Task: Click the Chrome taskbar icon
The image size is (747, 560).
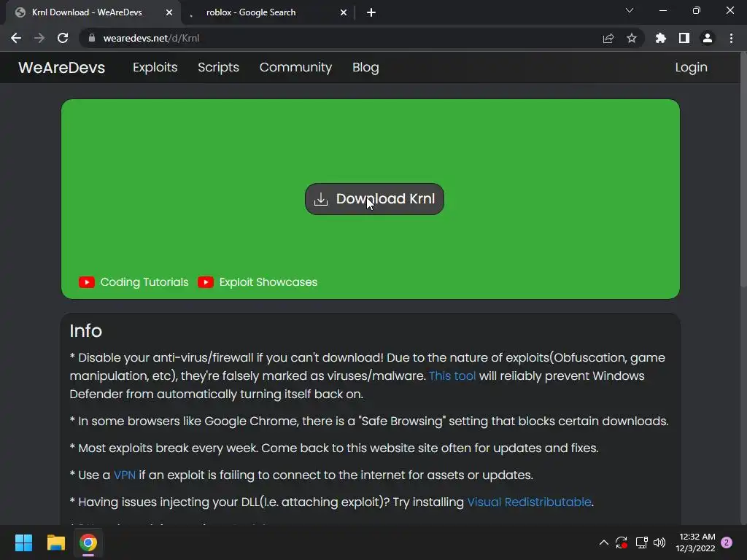Action: coord(88,542)
